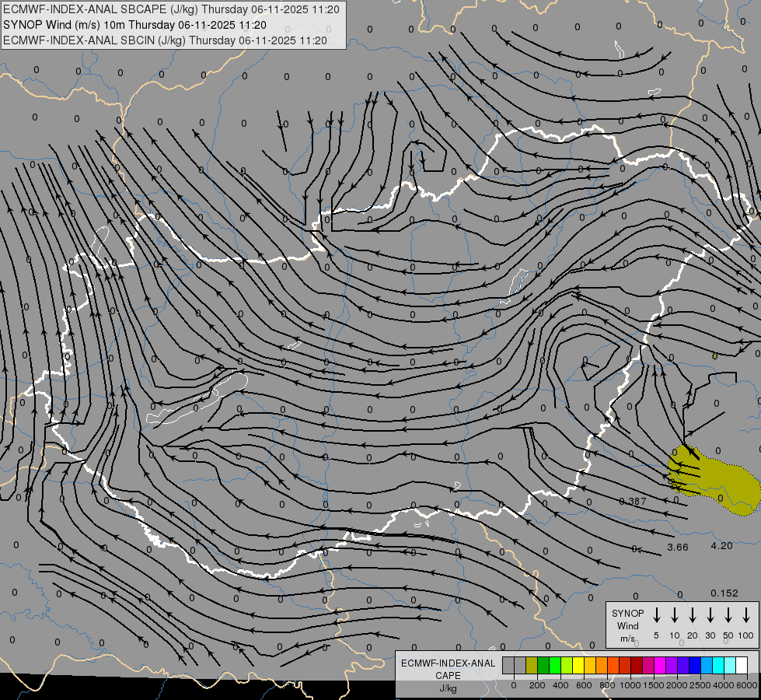Viewport: 761px width, 700px height.
Task: Click the 4000 tick label on CAPE scale
Action: pos(723,685)
